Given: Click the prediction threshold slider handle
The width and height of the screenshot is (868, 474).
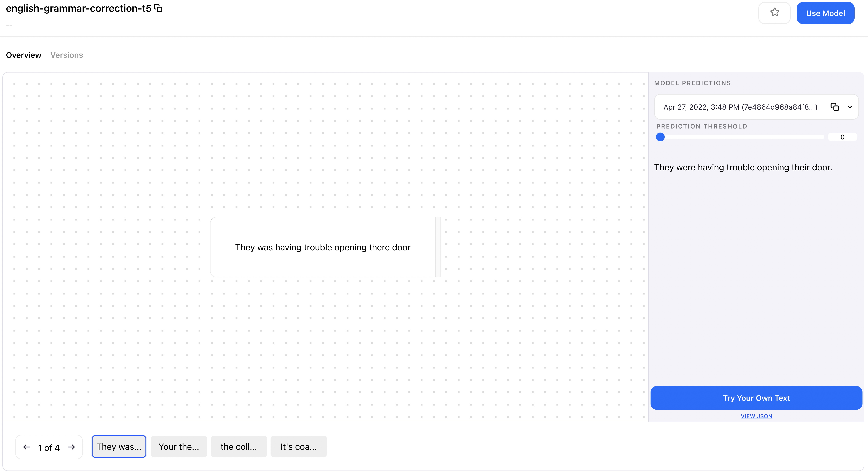Looking at the screenshot, I should pyautogui.click(x=660, y=137).
